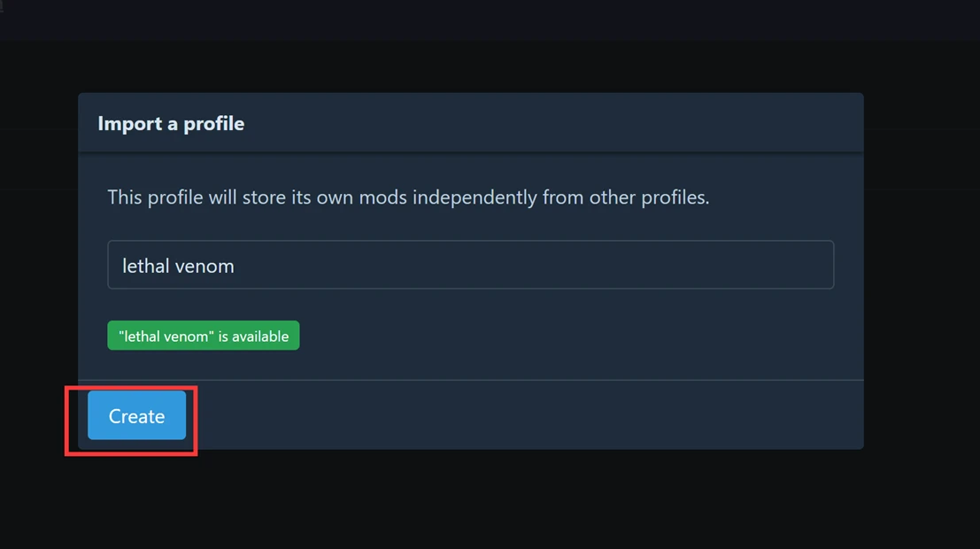Click the "Import a profile" dialog title
The height and width of the screenshot is (549, 980).
(x=171, y=123)
